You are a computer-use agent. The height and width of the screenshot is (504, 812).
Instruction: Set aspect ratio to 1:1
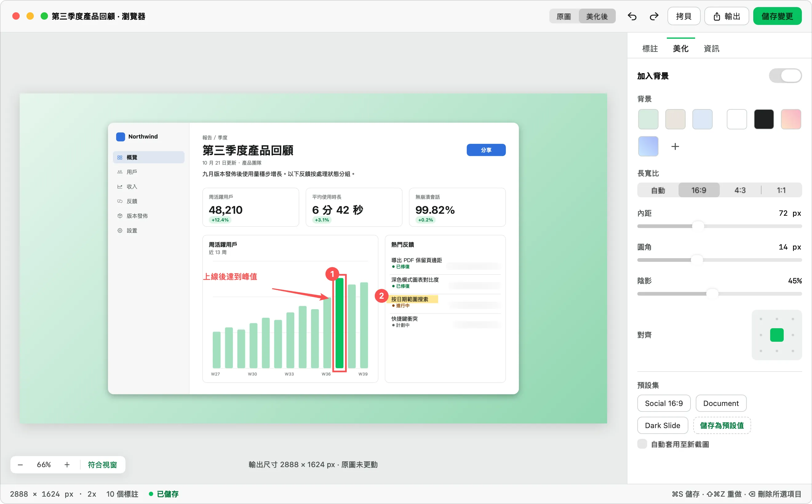(781, 190)
